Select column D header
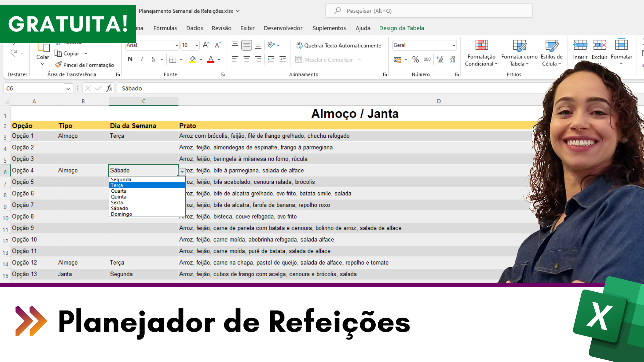This screenshot has width=644, height=362. click(x=439, y=101)
